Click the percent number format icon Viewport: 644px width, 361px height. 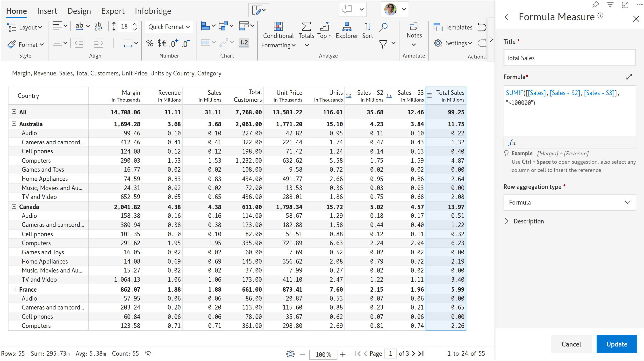(x=150, y=43)
